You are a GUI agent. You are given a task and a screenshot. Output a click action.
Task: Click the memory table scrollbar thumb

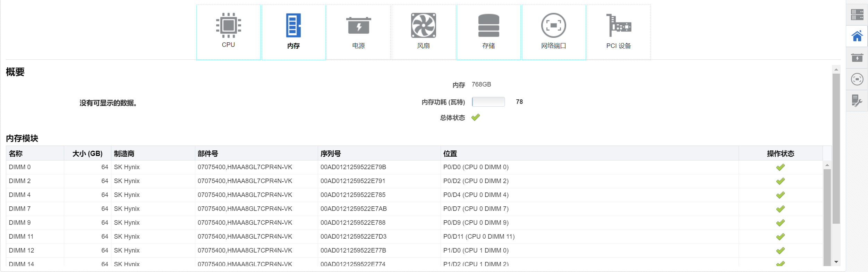827,217
